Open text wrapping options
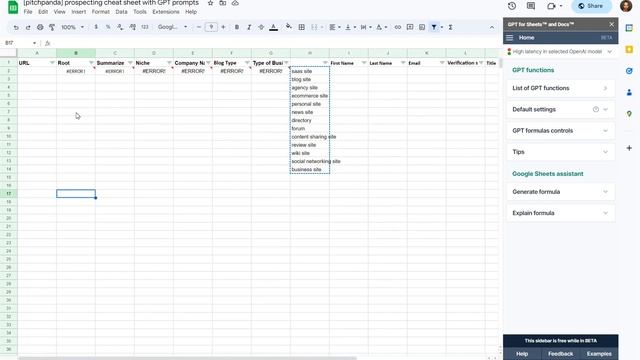 [x=366, y=27]
